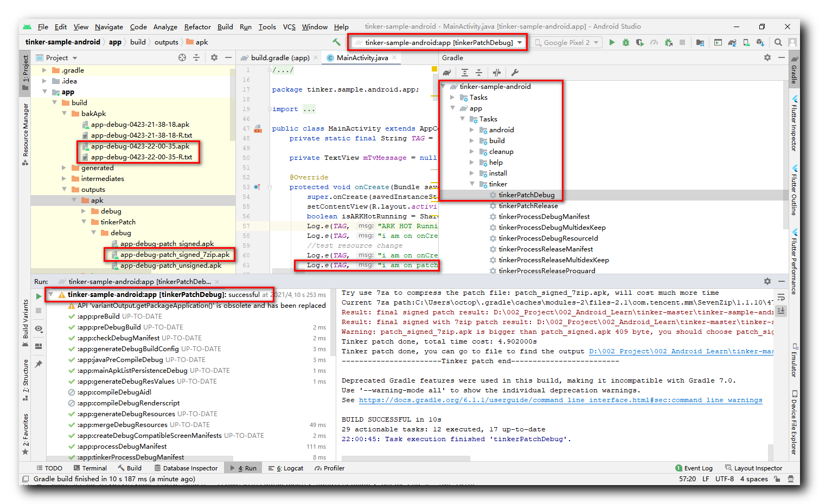
Task: Run the Debug app action
Action: pyautogui.click(x=626, y=42)
